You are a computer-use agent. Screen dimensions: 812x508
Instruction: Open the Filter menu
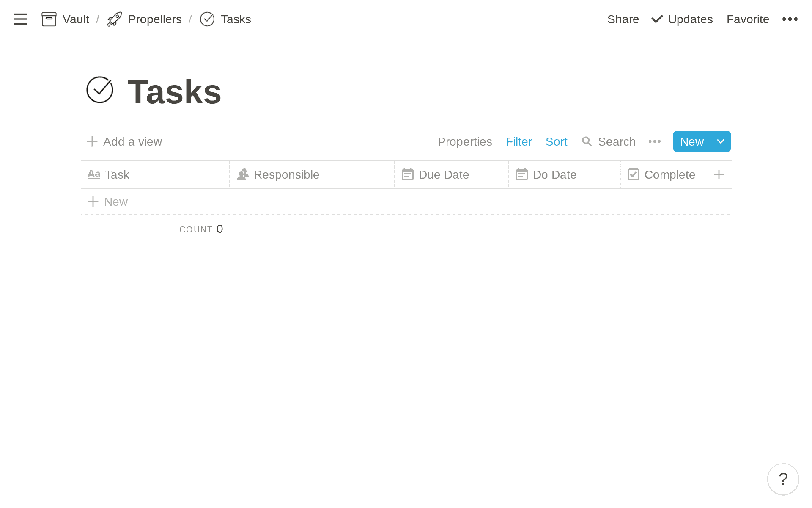519,141
